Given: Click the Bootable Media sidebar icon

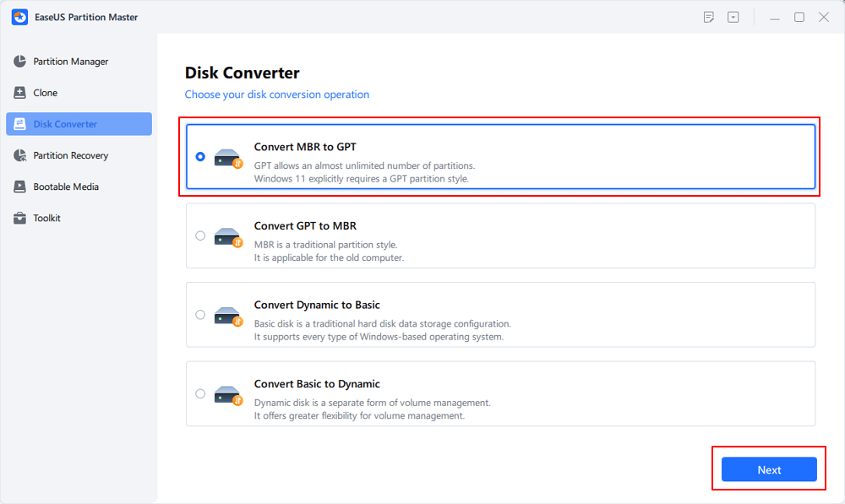Looking at the screenshot, I should pyautogui.click(x=19, y=187).
